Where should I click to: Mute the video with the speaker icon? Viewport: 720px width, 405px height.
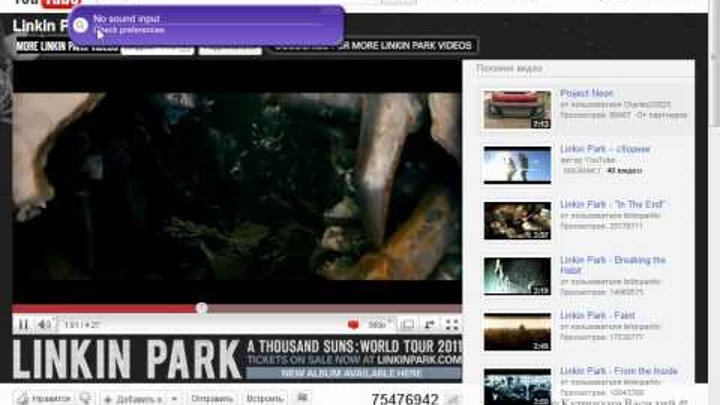(46, 325)
